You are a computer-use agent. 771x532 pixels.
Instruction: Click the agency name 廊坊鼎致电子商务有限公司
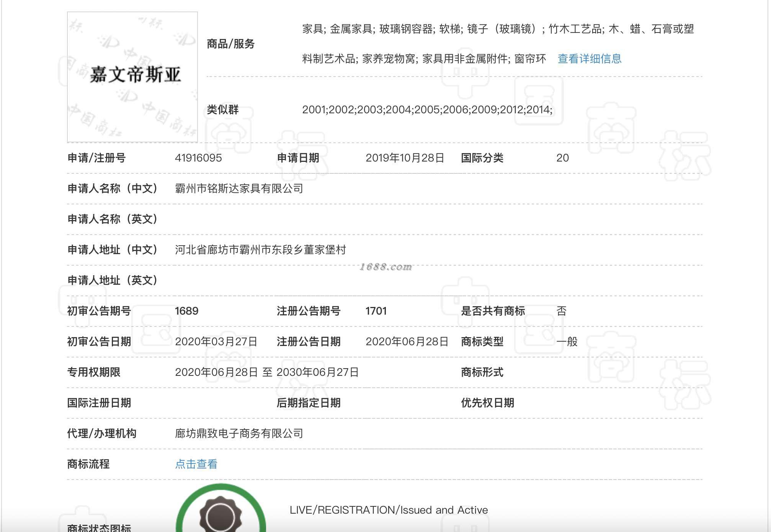[x=239, y=433]
